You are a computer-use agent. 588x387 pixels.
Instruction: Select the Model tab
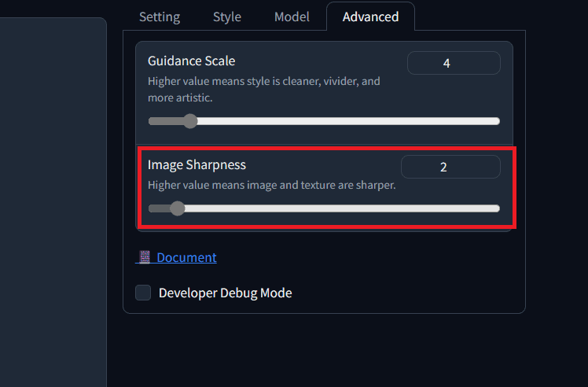tap(292, 17)
